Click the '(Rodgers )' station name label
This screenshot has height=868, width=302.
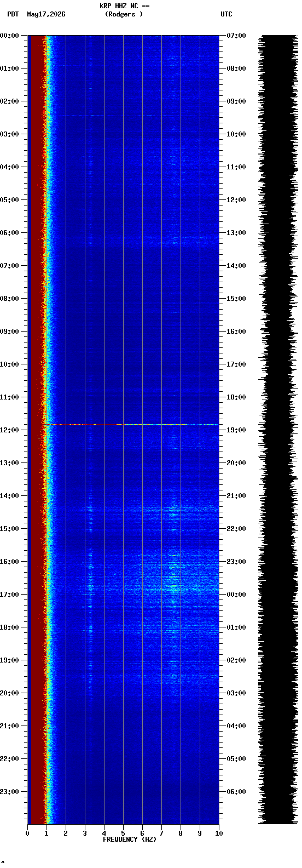(124, 14)
